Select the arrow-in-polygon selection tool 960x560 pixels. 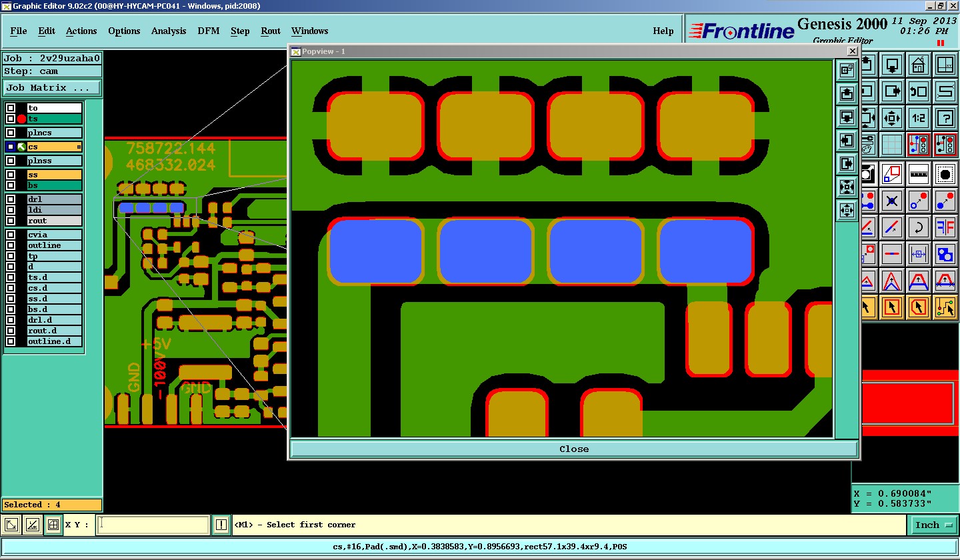pyautogui.click(x=919, y=307)
